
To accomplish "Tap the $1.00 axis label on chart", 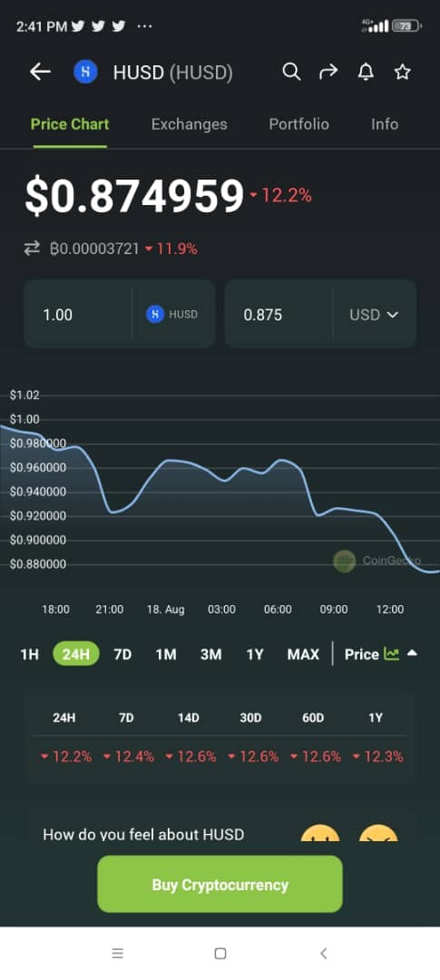I will (x=24, y=418).
